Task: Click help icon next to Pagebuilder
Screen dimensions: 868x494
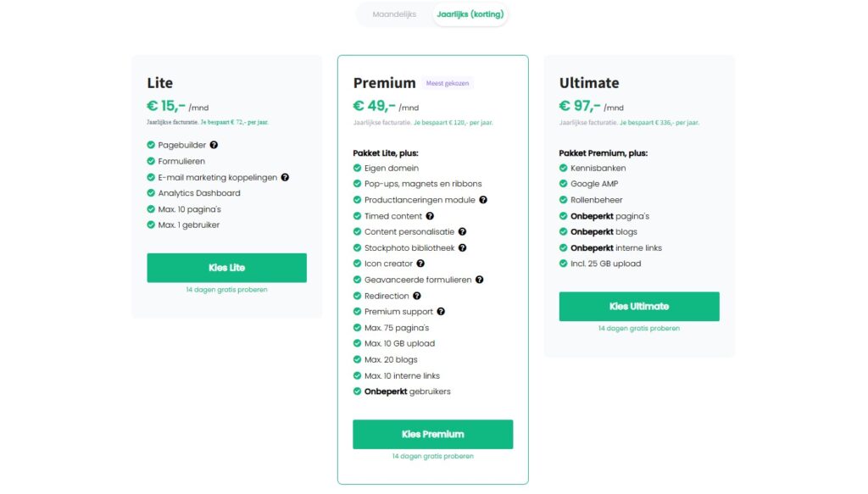Action: pyautogui.click(x=214, y=145)
